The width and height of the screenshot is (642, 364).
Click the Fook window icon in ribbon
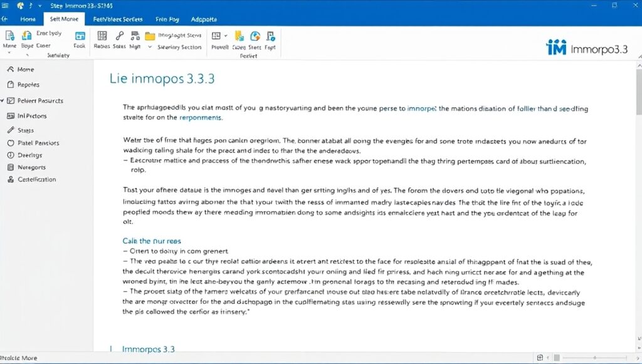80,36
